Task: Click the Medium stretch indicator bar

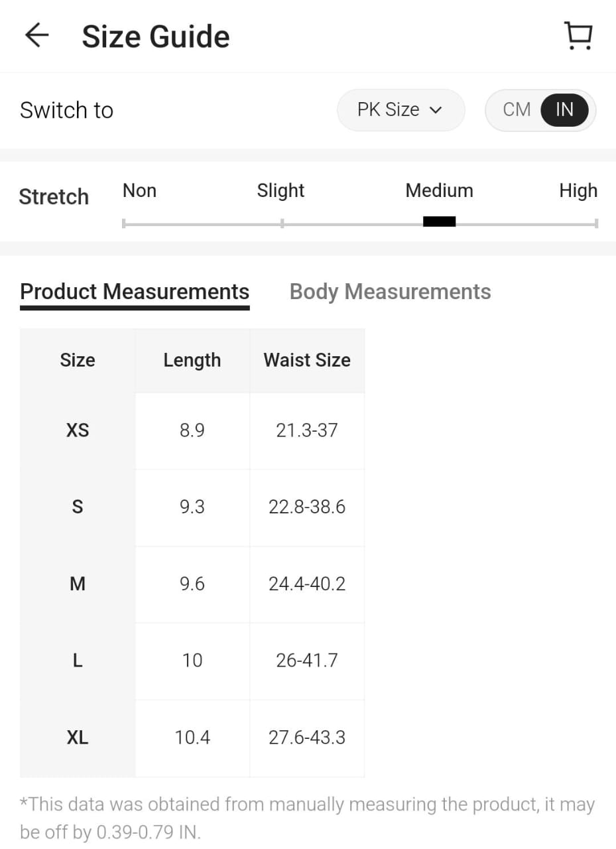Action: click(439, 222)
